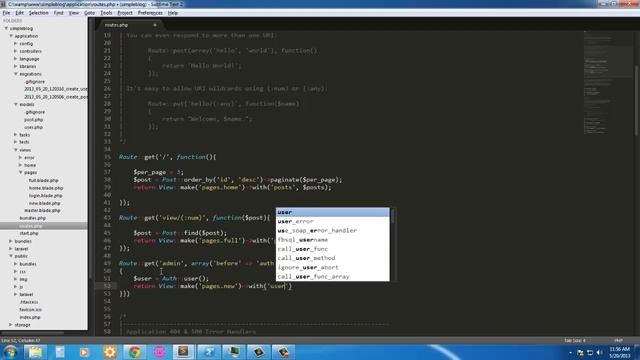Expand the libraries folder
640x360 pixels.
16,66
